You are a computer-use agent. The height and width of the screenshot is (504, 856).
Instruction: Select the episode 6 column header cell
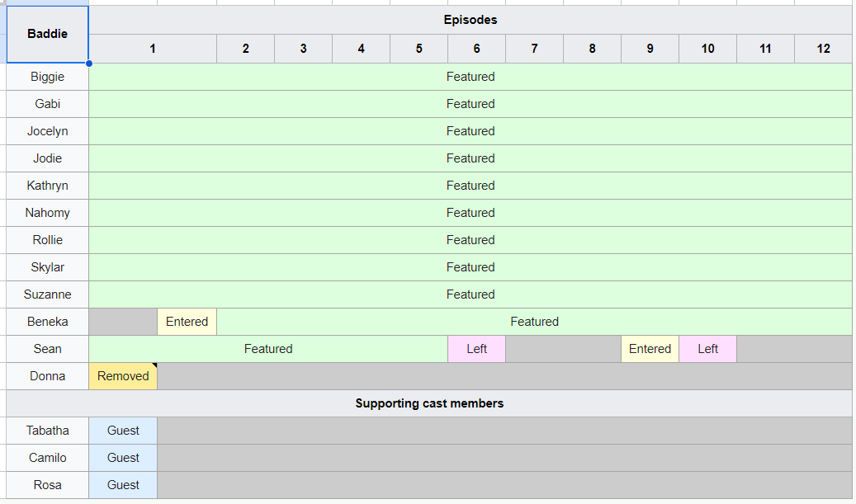(x=476, y=49)
